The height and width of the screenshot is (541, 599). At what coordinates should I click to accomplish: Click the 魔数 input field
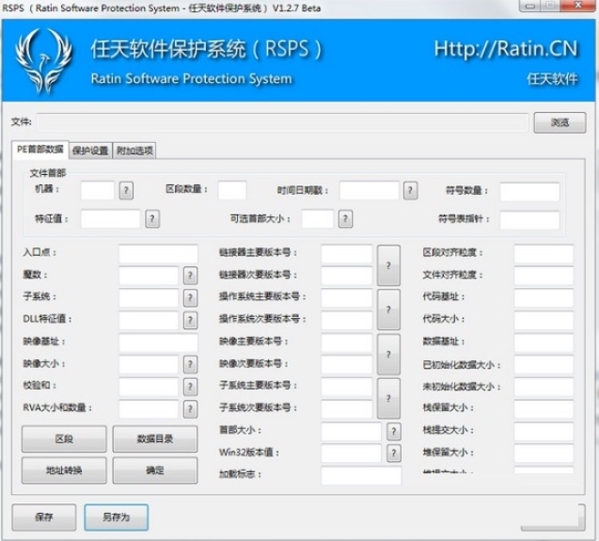click(x=149, y=276)
